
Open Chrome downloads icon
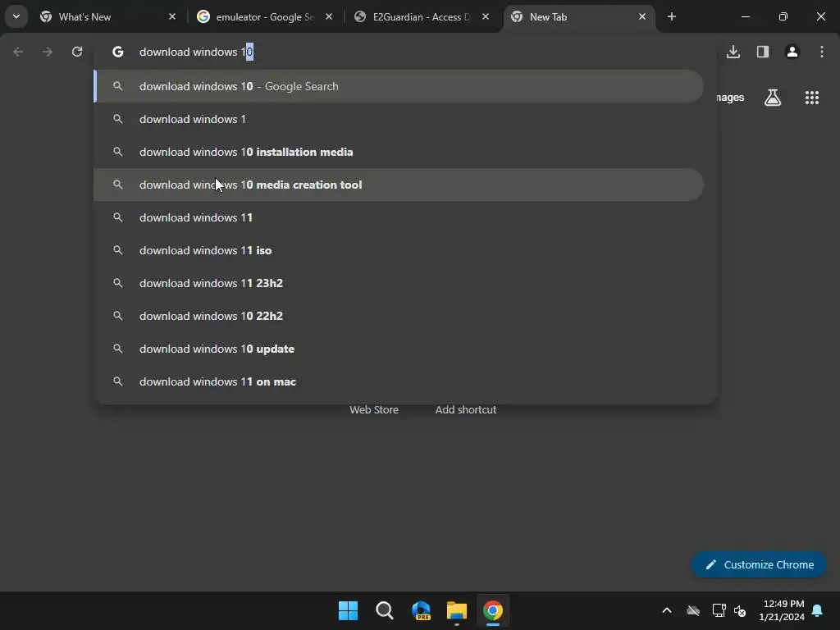(733, 52)
